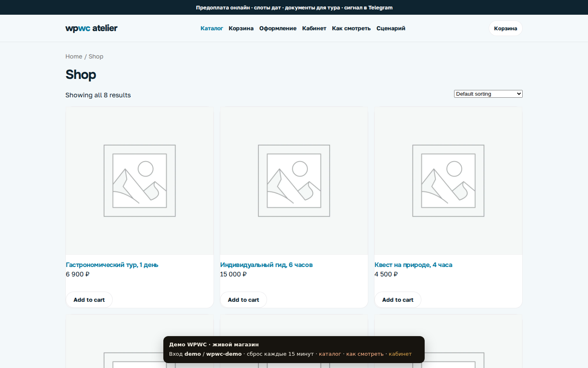Go to Оформление in the navigation
The image size is (588, 368).
278,28
